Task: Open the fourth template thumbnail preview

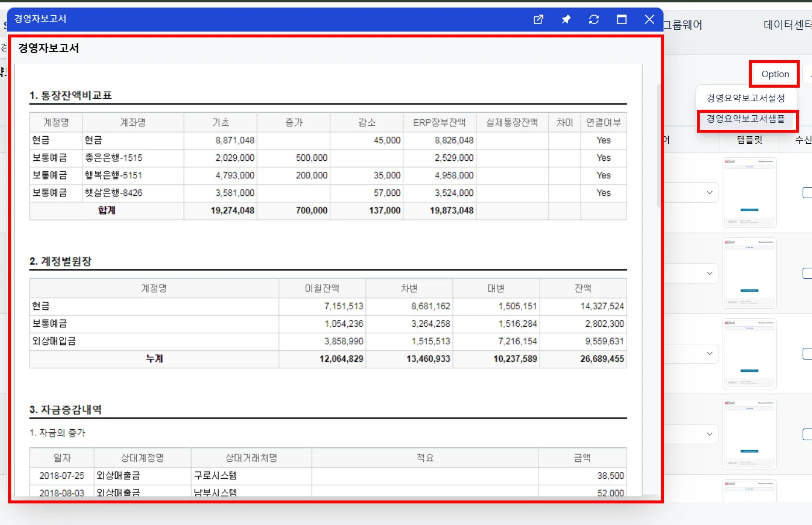Action: [749, 434]
